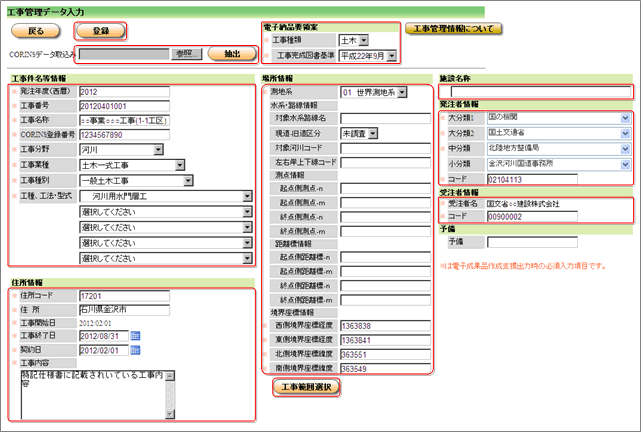
Task: Click the 住所 field 石川県金沢市
Action: tap(124, 310)
